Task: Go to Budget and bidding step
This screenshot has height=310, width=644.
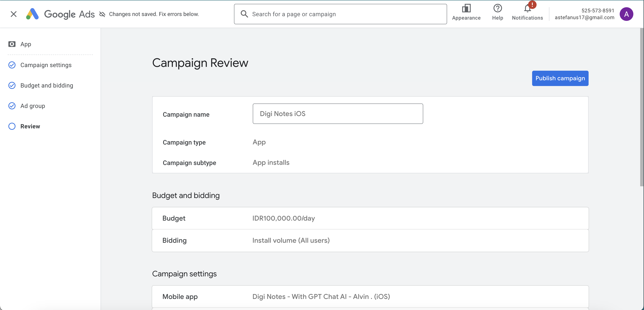Action: (46, 85)
